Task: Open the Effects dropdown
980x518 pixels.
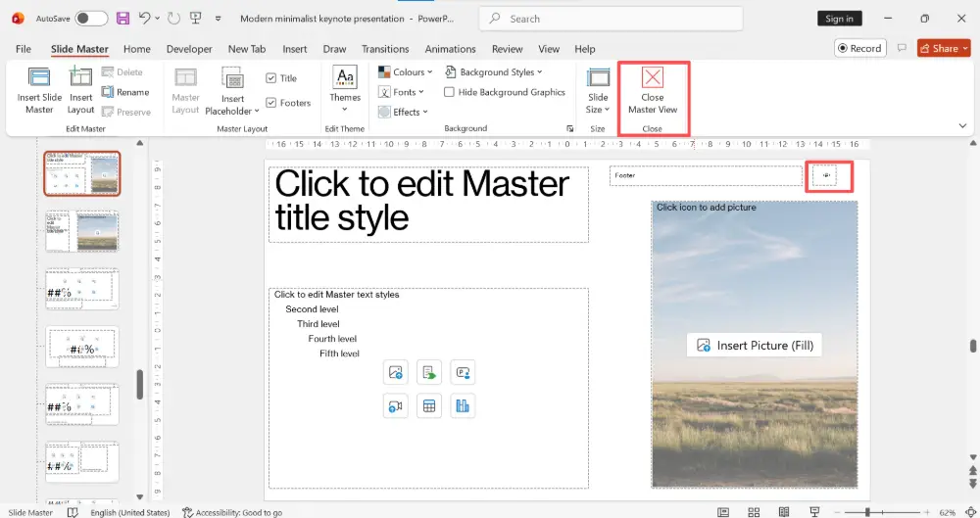Action: point(403,112)
